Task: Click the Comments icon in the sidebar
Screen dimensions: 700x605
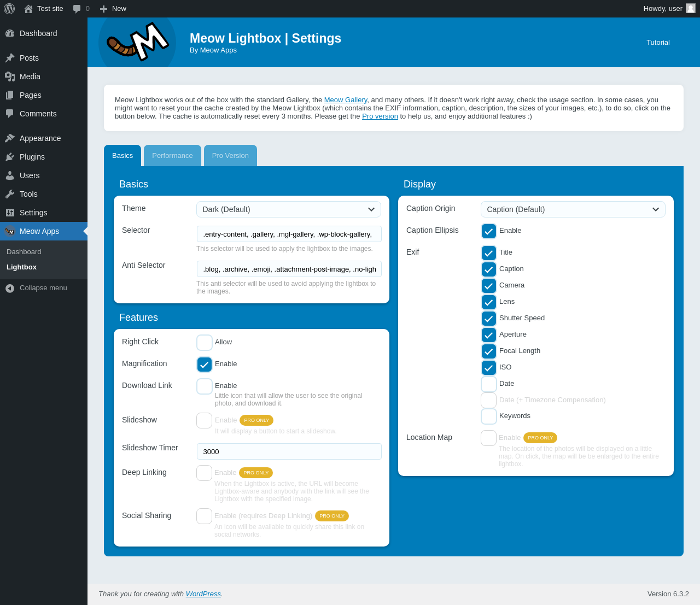Action: pos(10,114)
